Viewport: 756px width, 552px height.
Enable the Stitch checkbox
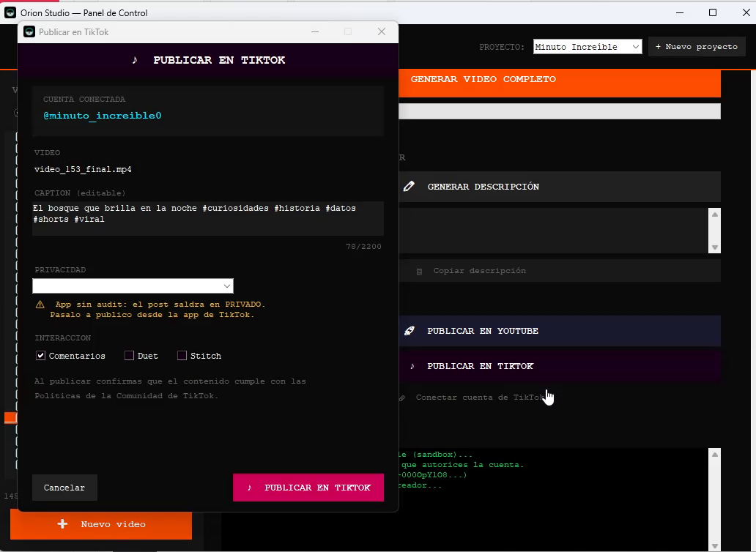pyautogui.click(x=182, y=356)
